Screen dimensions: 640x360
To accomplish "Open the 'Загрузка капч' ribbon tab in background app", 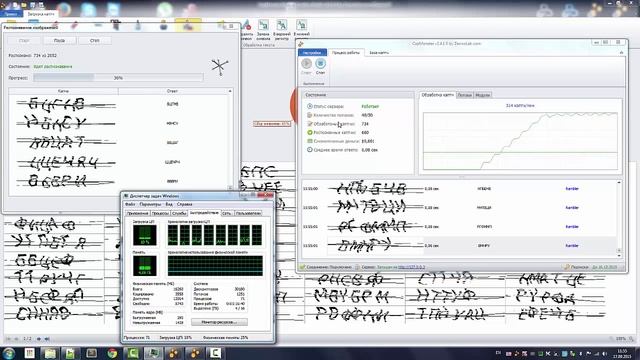I will pos(40,14).
